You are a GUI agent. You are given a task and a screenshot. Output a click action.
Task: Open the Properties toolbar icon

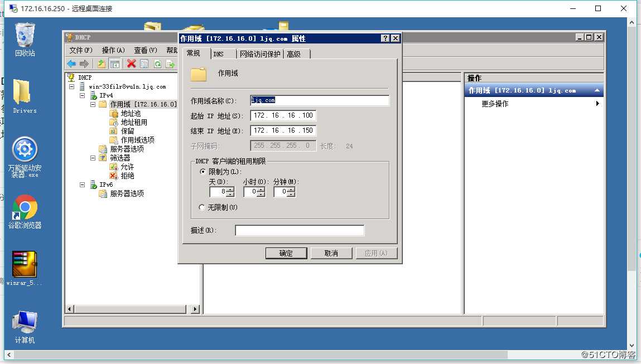(x=144, y=64)
